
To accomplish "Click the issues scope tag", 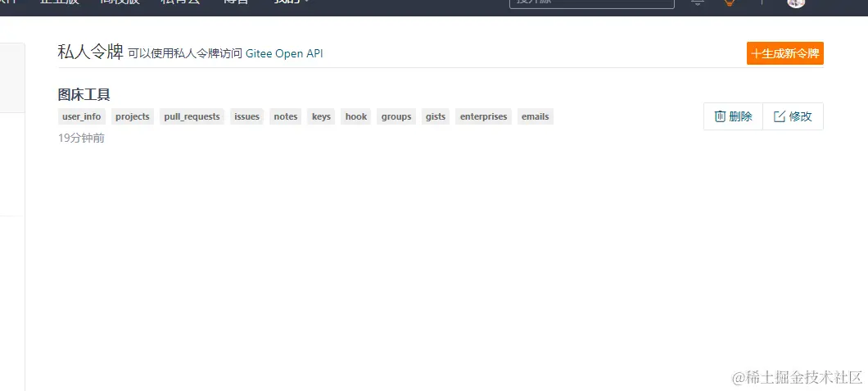I will pos(247,116).
